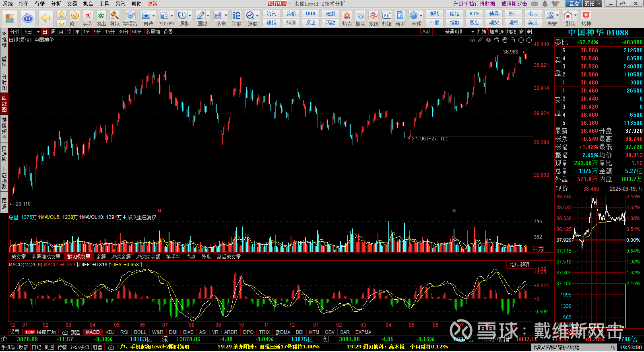Image resolution: width=644 pixels, height=352 pixels.
Task: Zoom in the K-line chart
Action: (521, 40)
